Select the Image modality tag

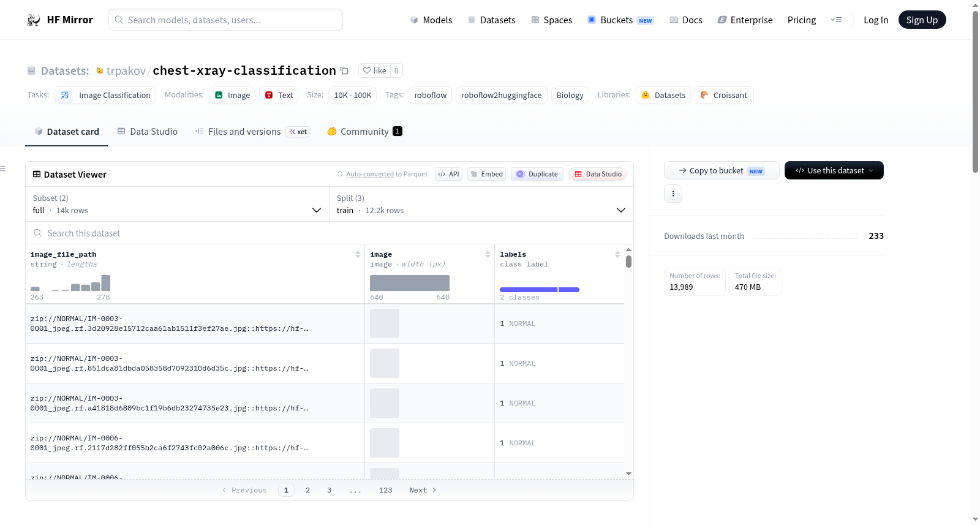coord(232,95)
